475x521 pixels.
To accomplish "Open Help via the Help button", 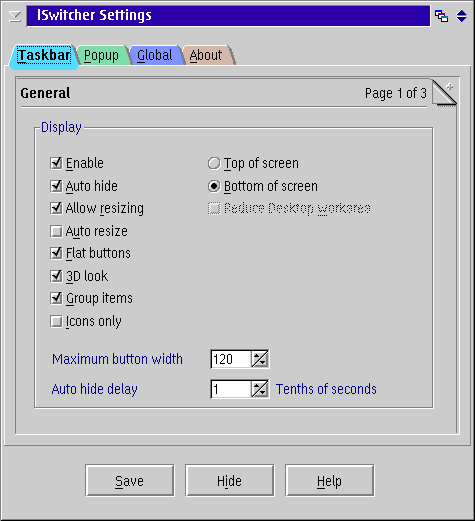I will click(x=330, y=481).
